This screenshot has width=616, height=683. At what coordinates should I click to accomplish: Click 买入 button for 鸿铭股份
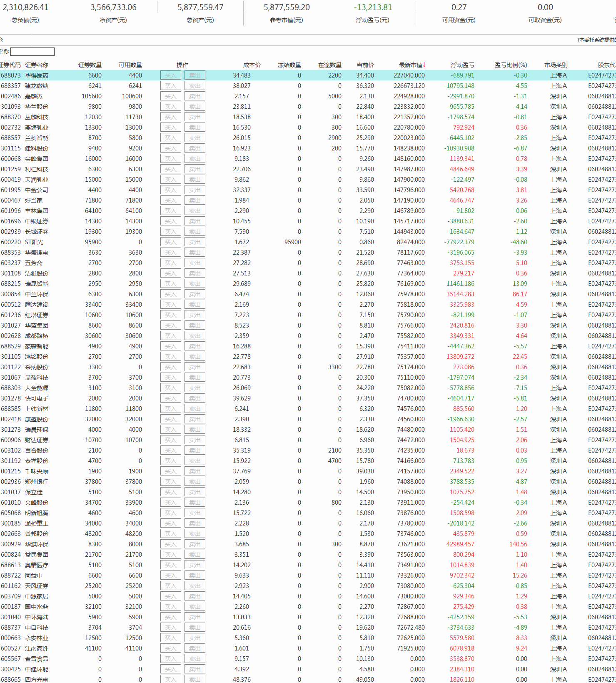coord(171,357)
